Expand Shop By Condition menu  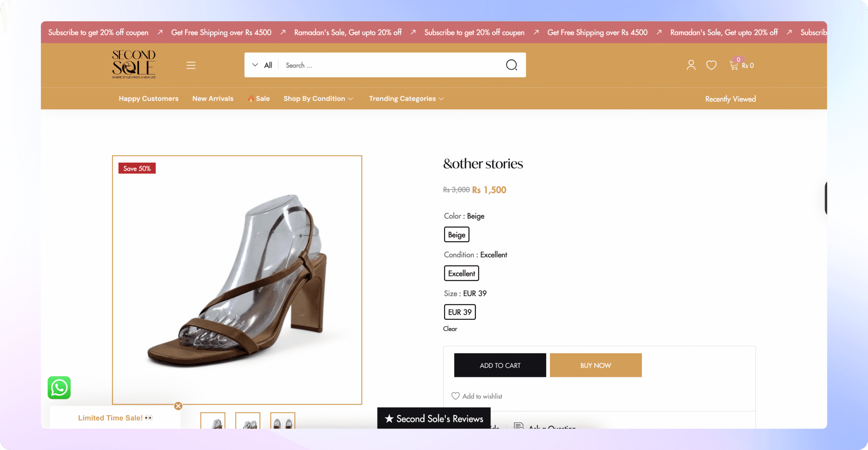point(318,99)
